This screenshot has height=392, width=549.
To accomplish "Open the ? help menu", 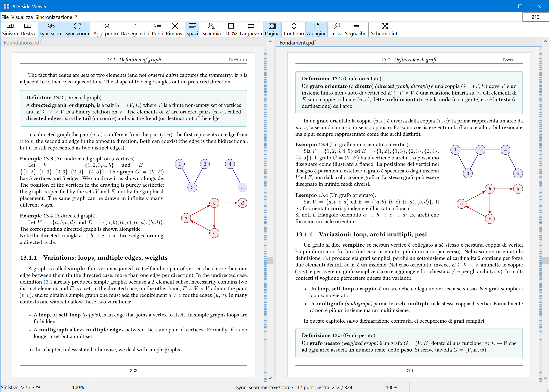I will [x=76, y=17].
